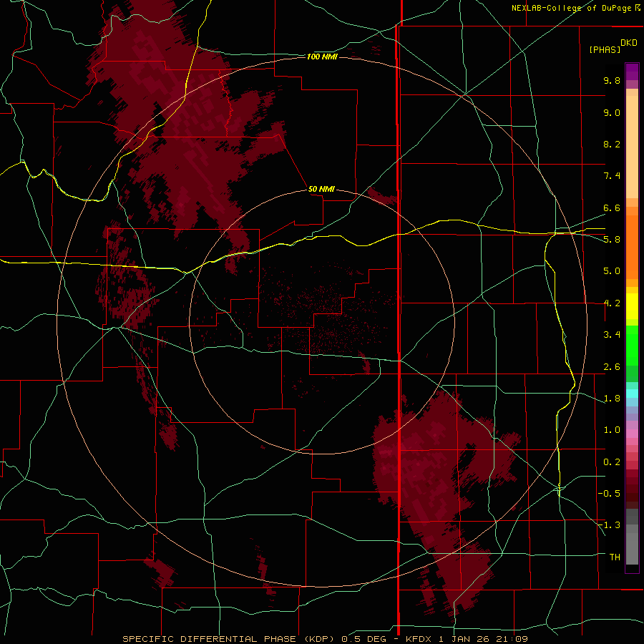Screen dimensions: 644x644
Task: Click the TH threshold label
Action: tap(615, 557)
